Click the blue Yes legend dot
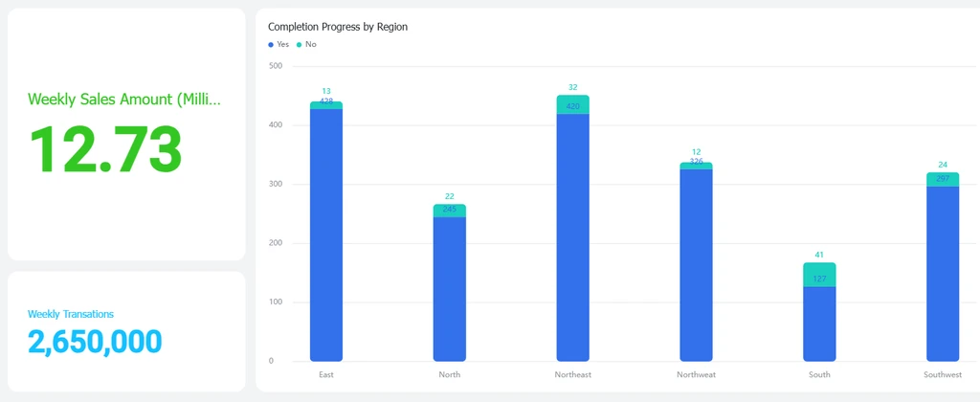980x402 pixels. 271,44
